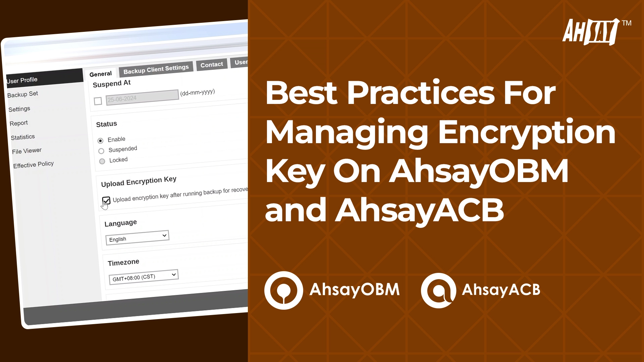This screenshot has width=644, height=362.
Task: Switch to the Backup Client Settings tab
Action: (156, 68)
